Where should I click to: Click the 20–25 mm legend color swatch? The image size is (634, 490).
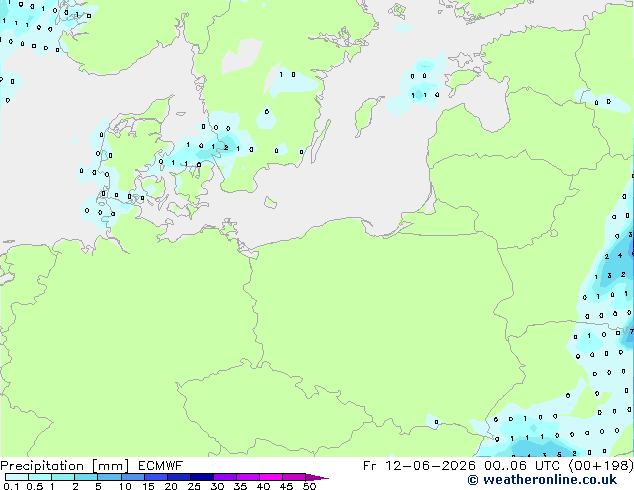click(178, 477)
